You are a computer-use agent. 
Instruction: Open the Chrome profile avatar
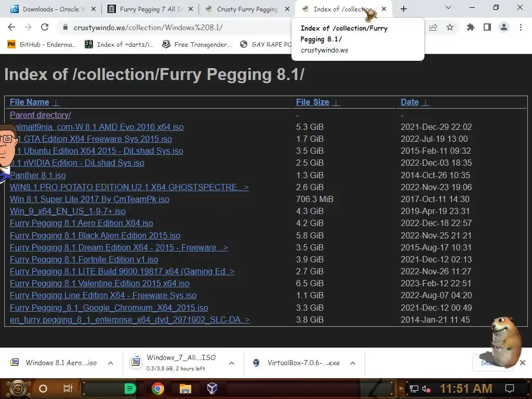tap(504, 27)
